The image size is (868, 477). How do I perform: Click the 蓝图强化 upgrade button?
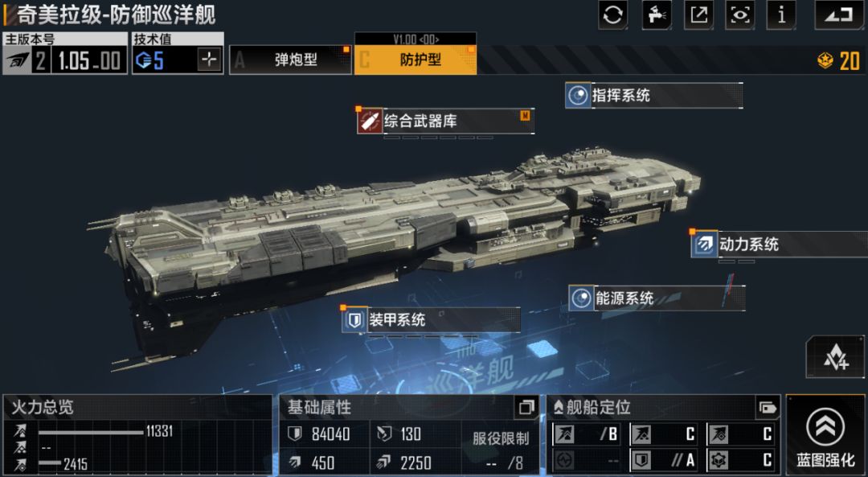[x=825, y=436]
